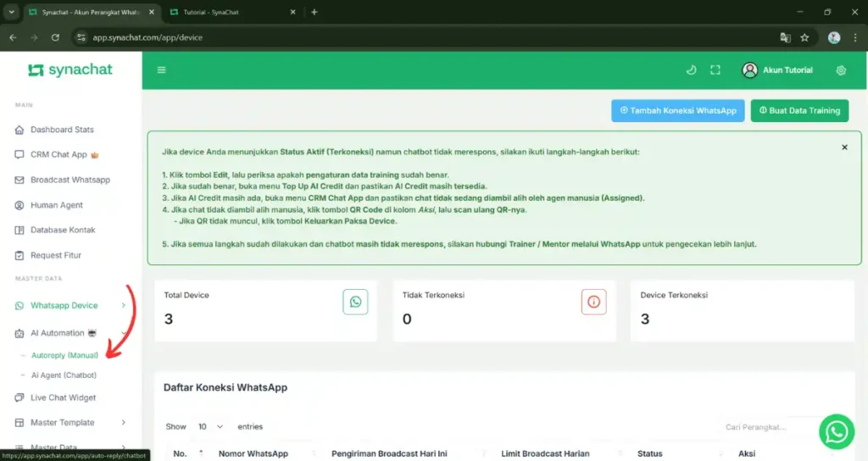Click Dashboard Stats home icon
The image size is (868, 461).
(19, 130)
